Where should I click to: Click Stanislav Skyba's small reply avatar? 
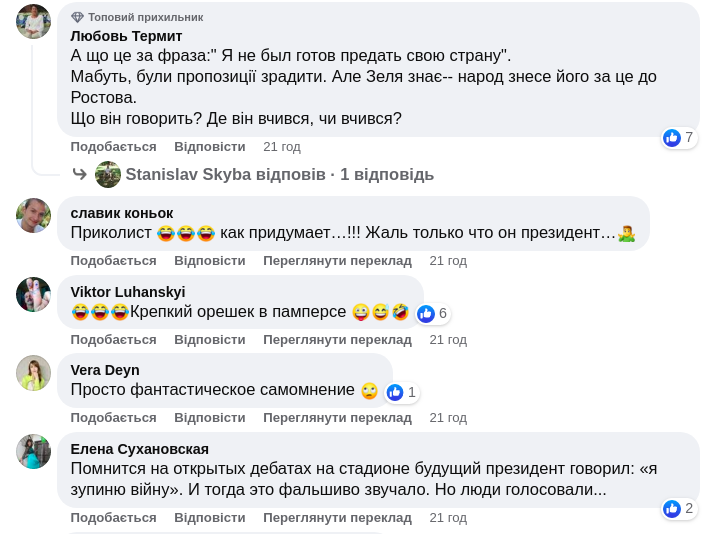pos(108,174)
